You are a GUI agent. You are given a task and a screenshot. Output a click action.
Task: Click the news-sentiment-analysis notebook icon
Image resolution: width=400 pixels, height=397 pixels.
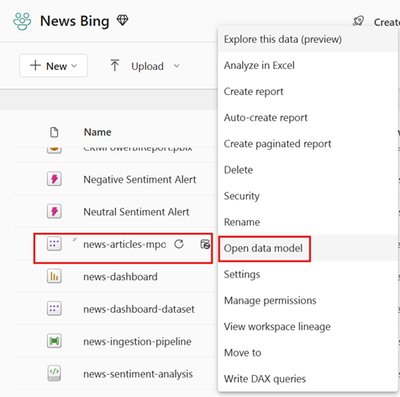pos(54,373)
